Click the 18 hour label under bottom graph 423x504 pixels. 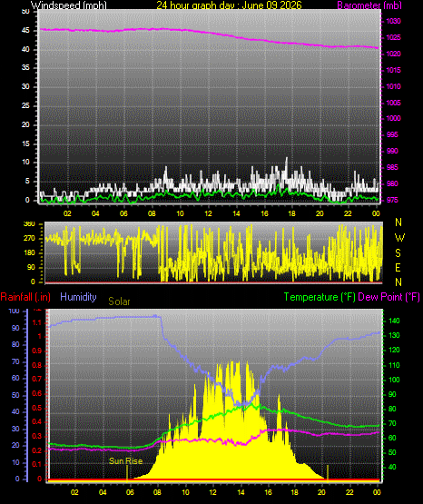point(294,492)
